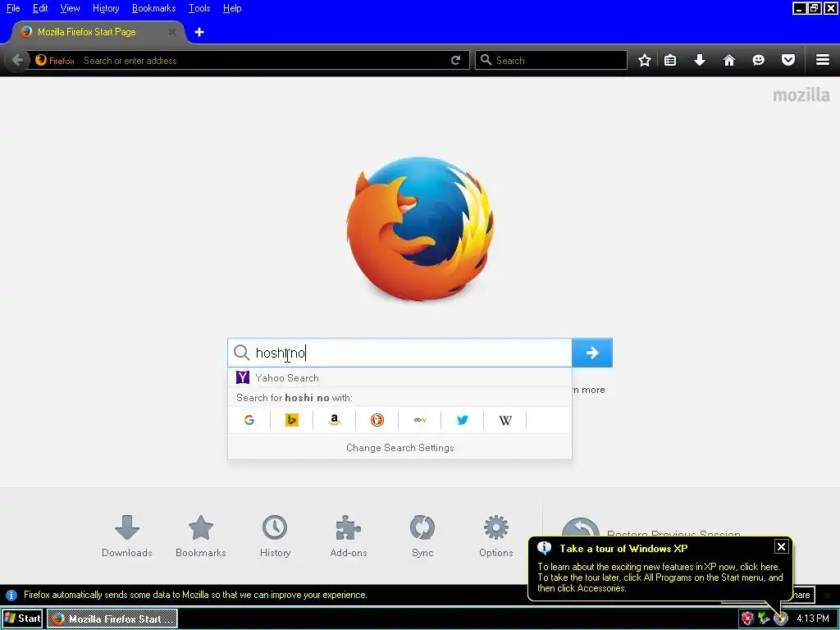Image resolution: width=840 pixels, height=630 pixels.
Task: Click the security shield tray icon
Action: point(747,619)
